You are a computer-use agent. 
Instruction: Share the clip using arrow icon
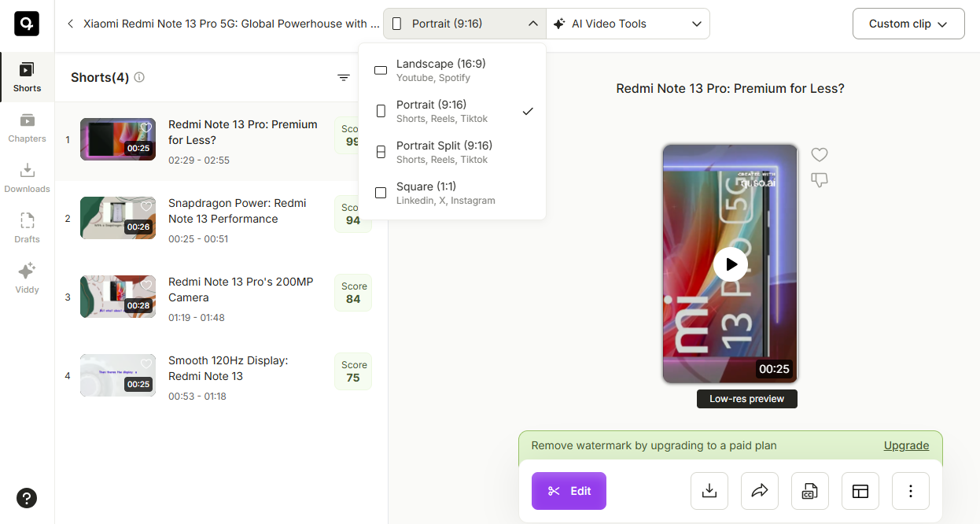(760, 491)
